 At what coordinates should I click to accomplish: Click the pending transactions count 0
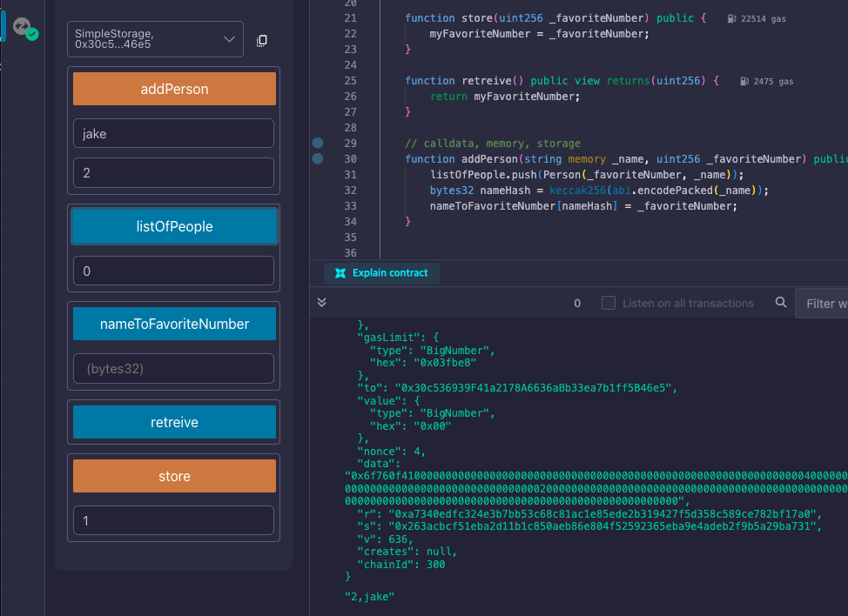tap(577, 304)
